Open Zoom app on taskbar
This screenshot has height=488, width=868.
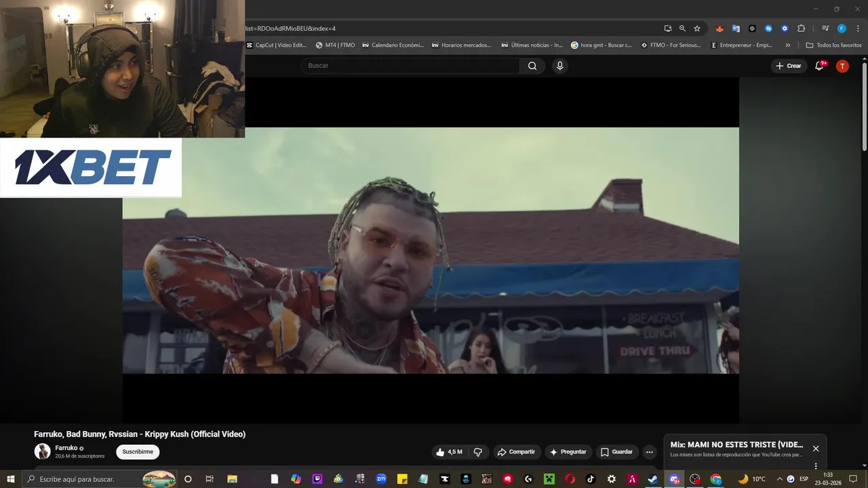click(x=381, y=479)
